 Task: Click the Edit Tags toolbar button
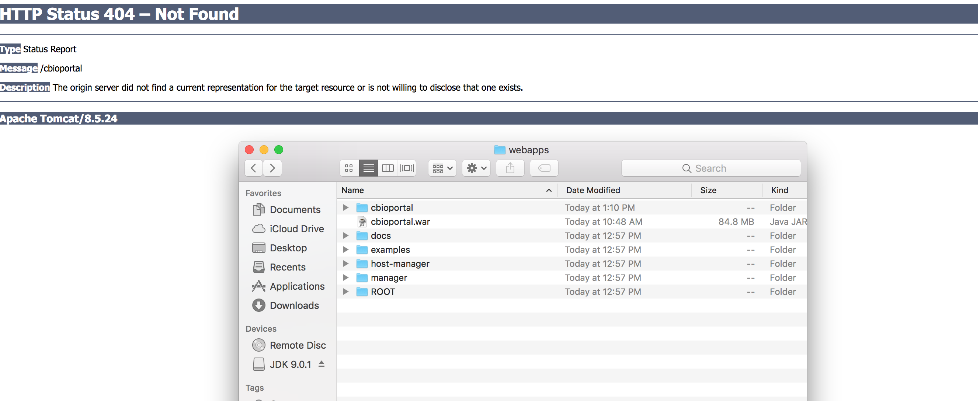pyautogui.click(x=543, y=168)
